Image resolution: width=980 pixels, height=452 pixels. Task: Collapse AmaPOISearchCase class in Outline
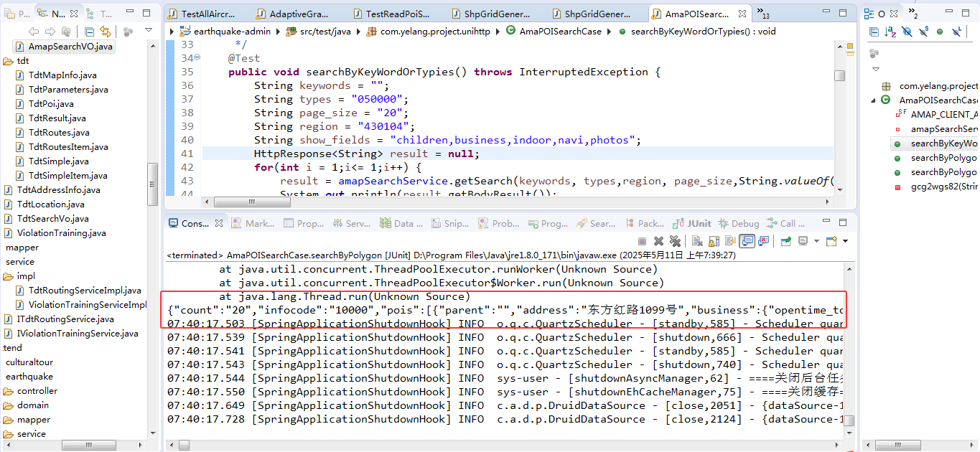(874, 100)
